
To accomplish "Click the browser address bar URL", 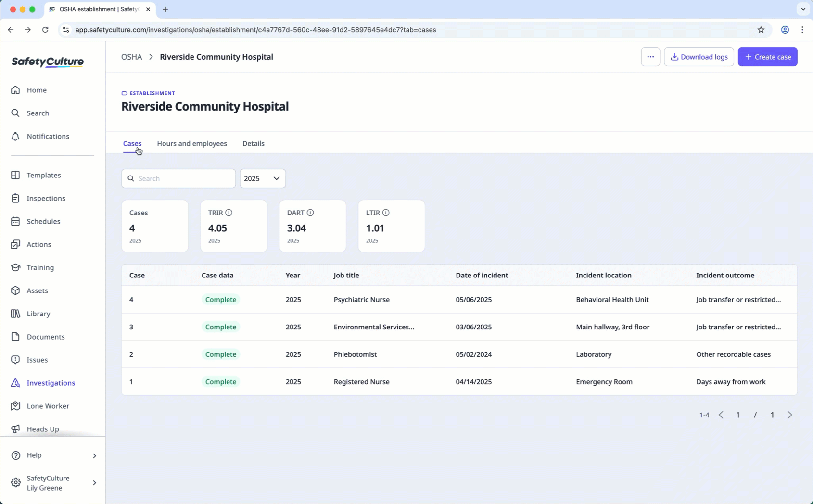I will [255, 30].
